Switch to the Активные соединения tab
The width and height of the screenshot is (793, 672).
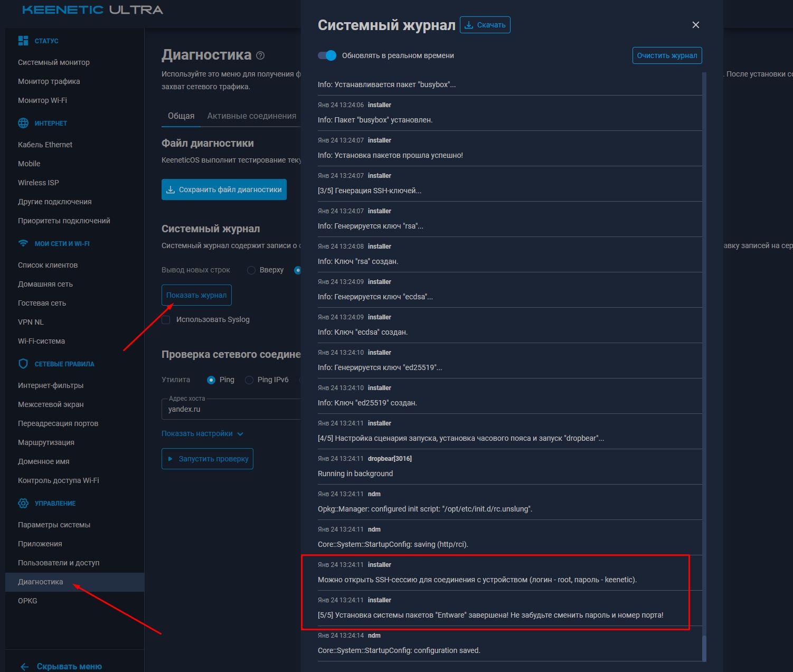click(x=252, y=116)
